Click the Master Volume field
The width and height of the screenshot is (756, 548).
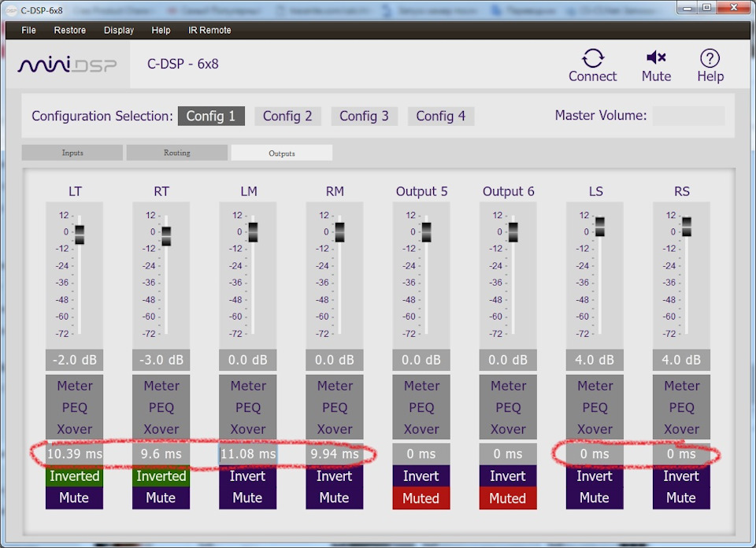688,116
